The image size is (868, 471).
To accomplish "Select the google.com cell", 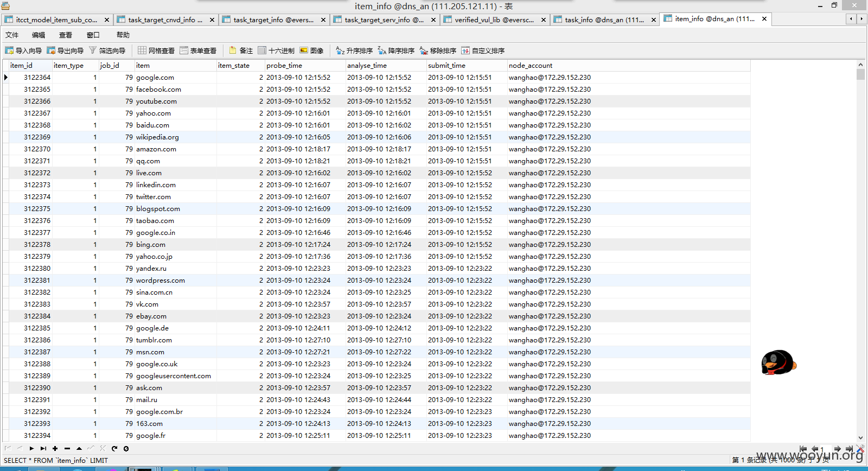I will pos(175,78).
